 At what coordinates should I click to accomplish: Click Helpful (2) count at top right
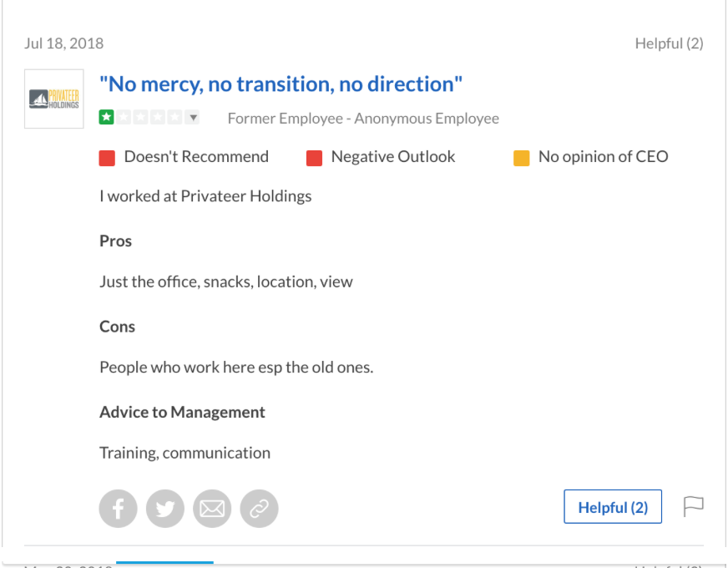pos(669,43)
